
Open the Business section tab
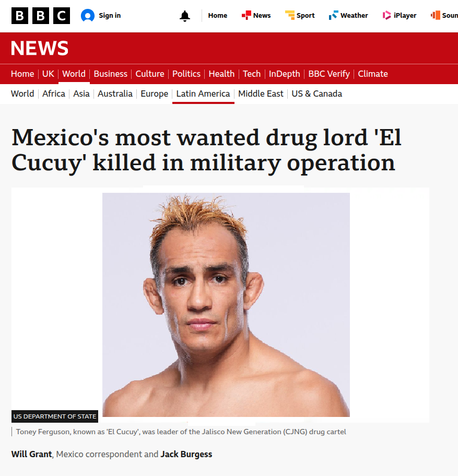pyautogui.click(x=111, y=74)
